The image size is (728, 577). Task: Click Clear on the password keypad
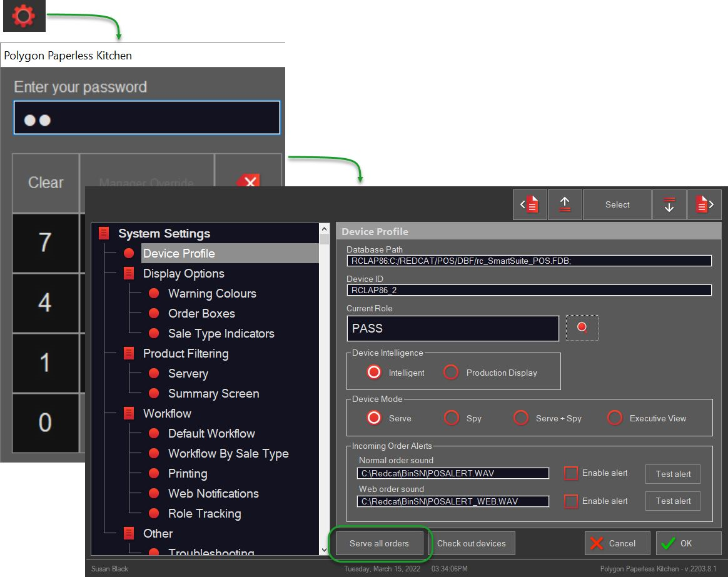pyautogui.click(x=46, y=183)
